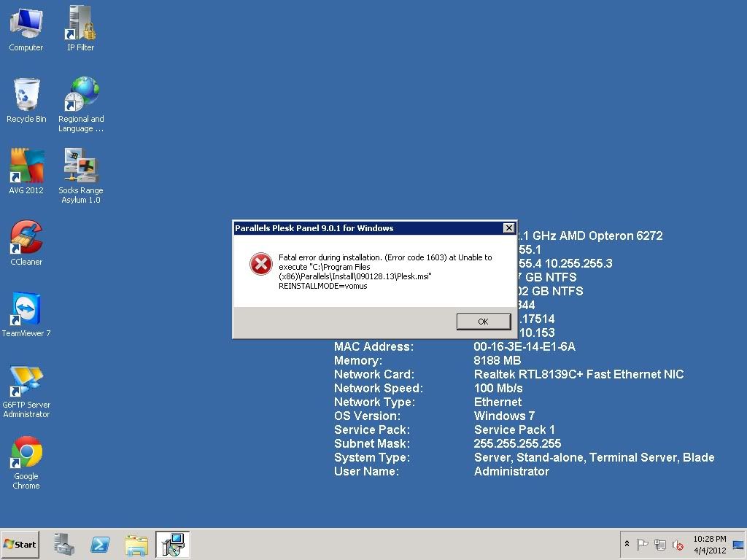Select the Recycle Bin icon
This screenshot has width=747, height=560.
(26, 101)
